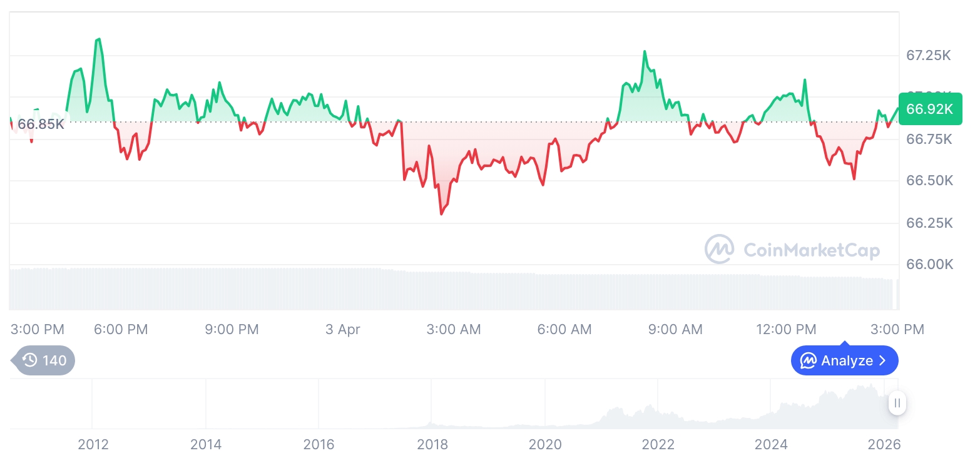Click the 3 Apr date label on the axis
Image resolution: width=980 pixels, height=458 pixels.
(x=343, y=330)
